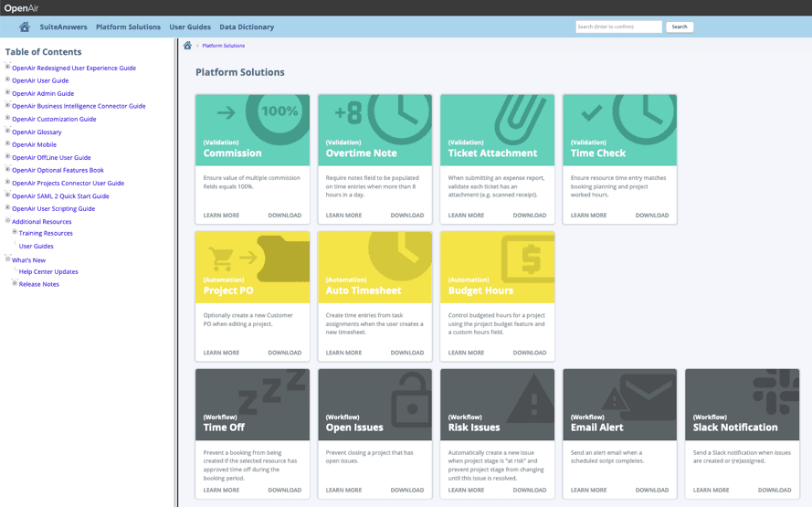
Task: Open OpenAir User Scripting Guide link
Action: (x=53, y=208)
